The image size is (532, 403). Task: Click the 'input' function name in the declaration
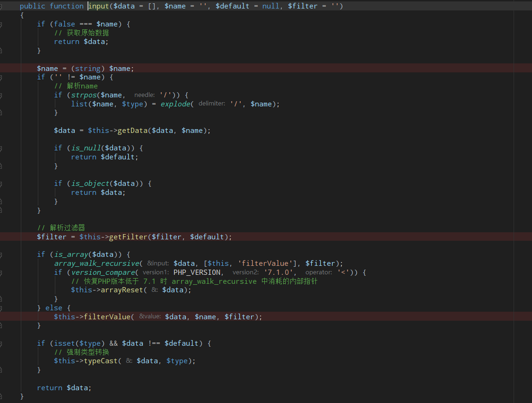[99, 6]
